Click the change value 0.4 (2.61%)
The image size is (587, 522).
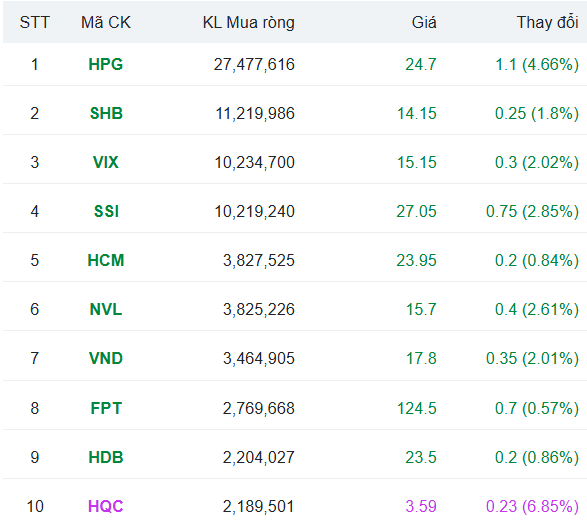[537, 310]
